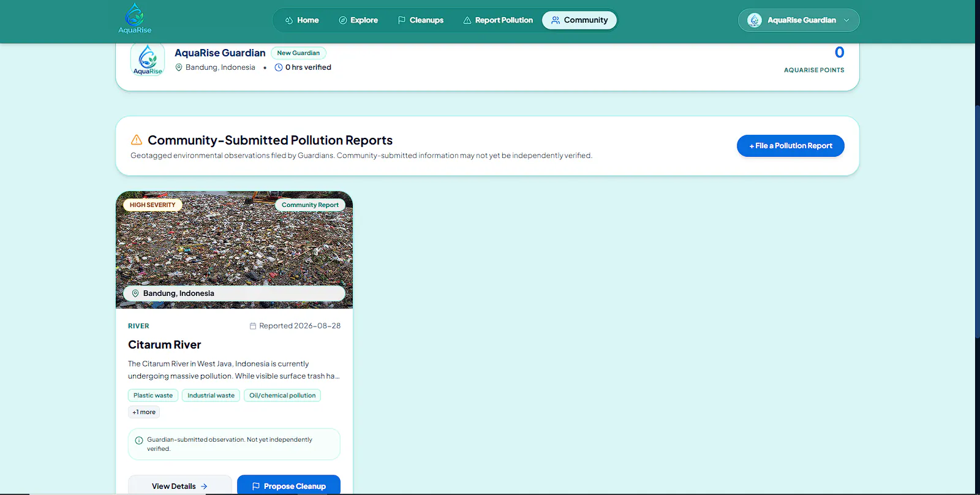The image size is (980, 495).
Task: Expand the AquaRise Guardian account dropdown chevron
Action: 846,20
